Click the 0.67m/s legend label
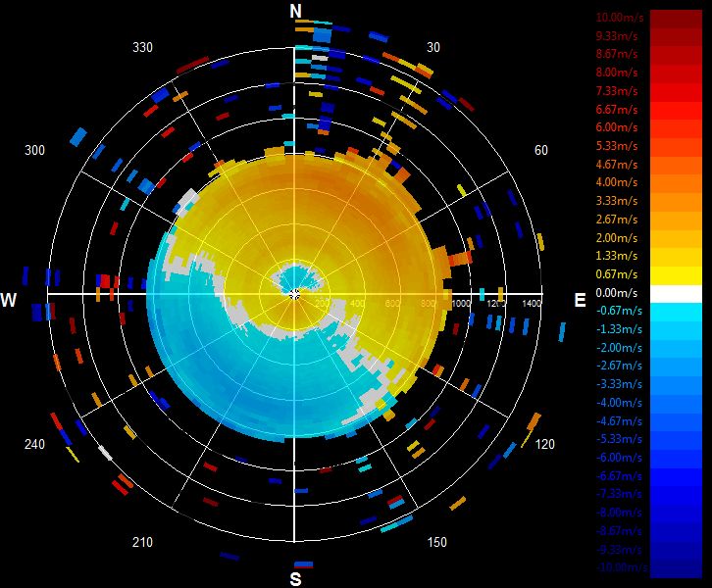 point(617,274)
